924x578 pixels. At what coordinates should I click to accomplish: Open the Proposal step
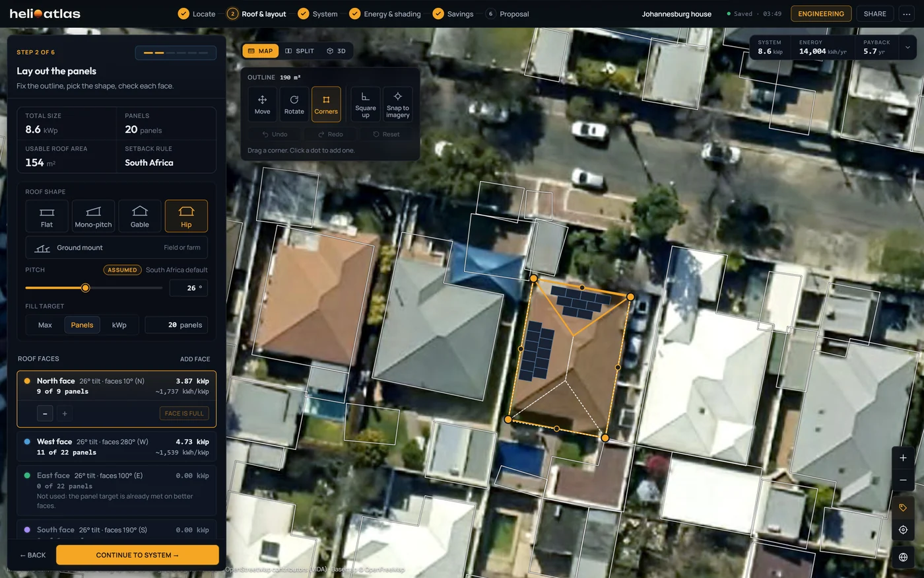507,14
